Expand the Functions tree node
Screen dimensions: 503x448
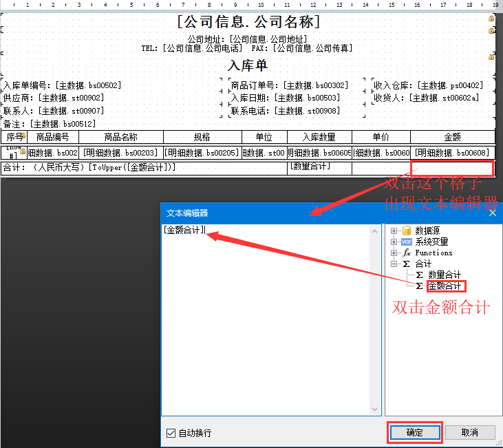[x=394, y=253]
